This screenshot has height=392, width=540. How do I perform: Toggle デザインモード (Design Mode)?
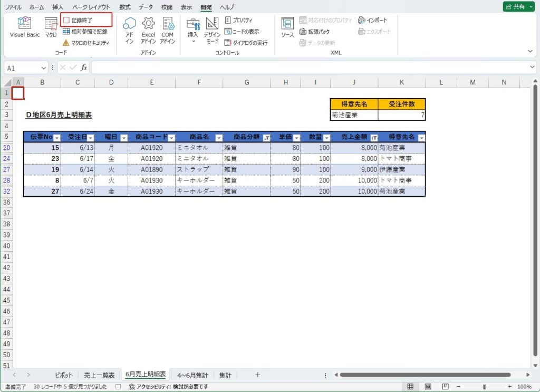click(x=212, y=30)
